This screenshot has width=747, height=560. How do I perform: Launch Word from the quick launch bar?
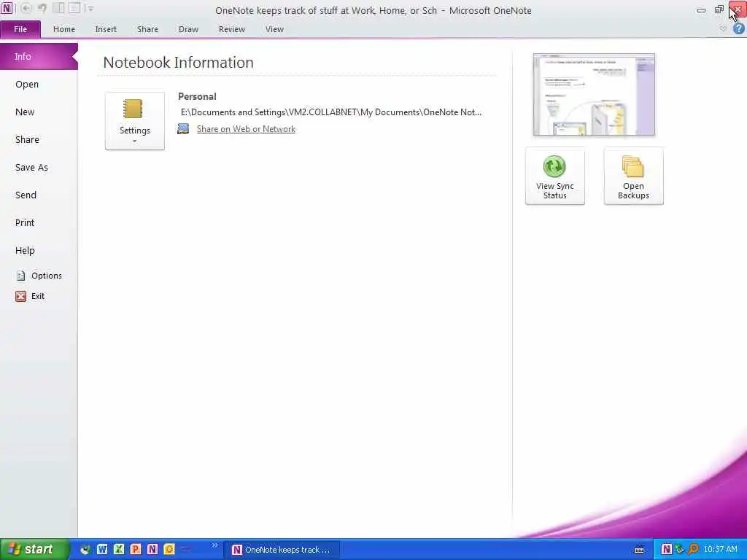point(102,550)
